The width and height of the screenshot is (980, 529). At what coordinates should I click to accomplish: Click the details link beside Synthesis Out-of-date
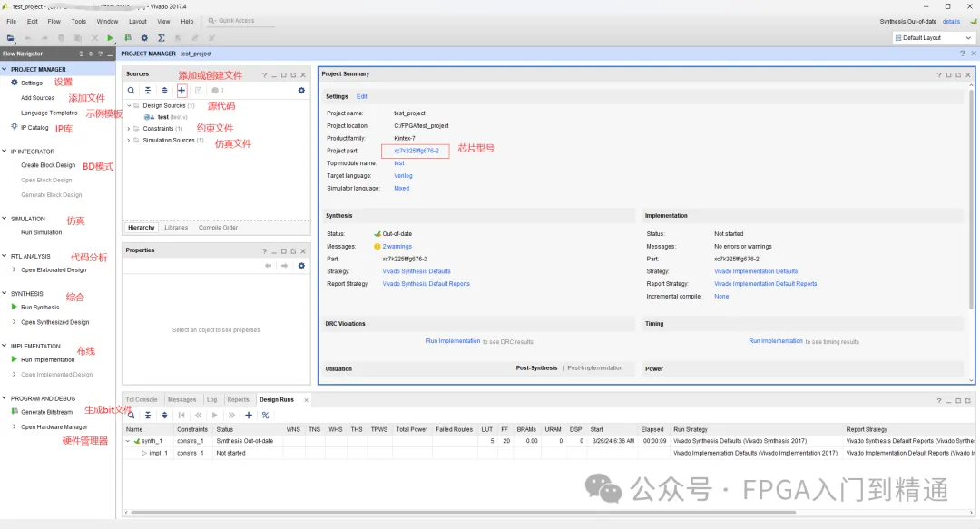pos(951,21)
